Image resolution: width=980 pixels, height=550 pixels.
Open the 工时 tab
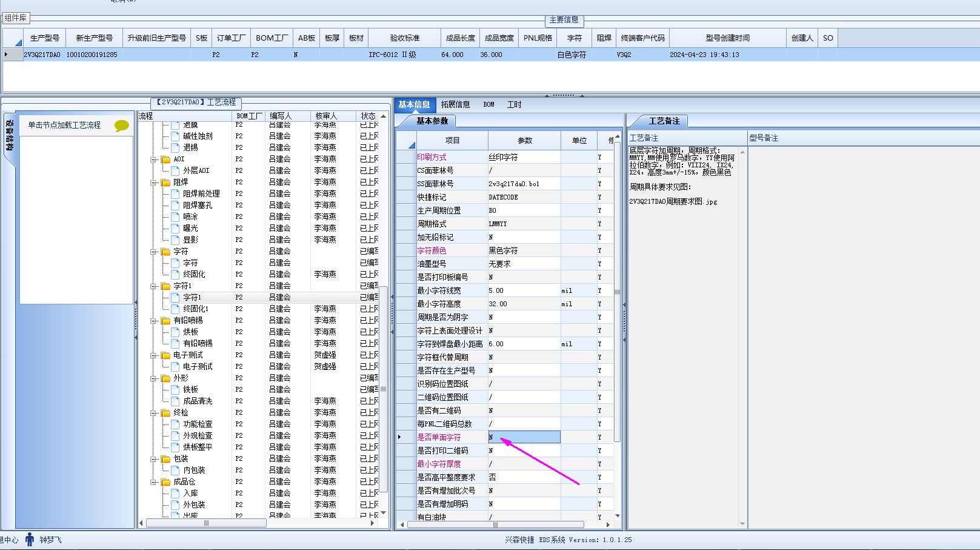pyautogui.click(x=515, y=105)
